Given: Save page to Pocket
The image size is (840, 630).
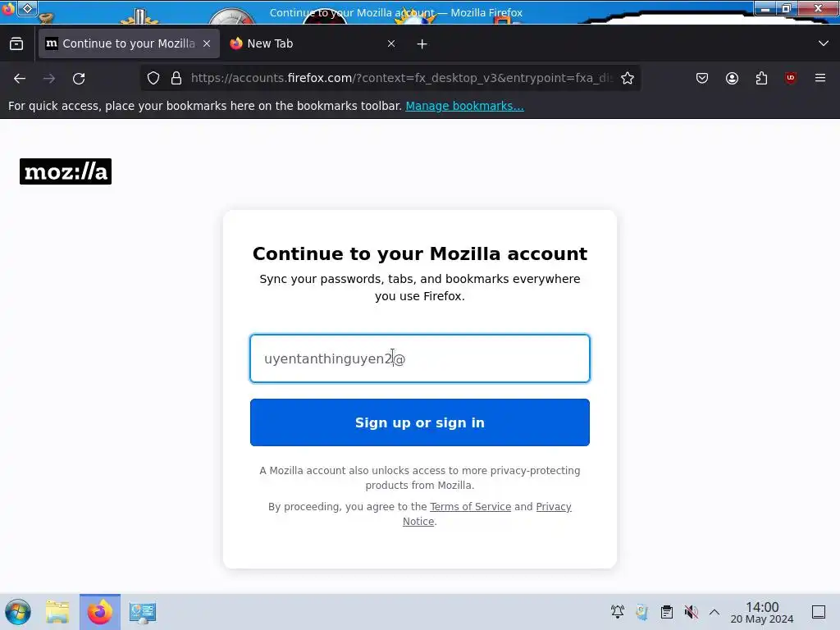Looking at the screenshot, I should point(702,78).
